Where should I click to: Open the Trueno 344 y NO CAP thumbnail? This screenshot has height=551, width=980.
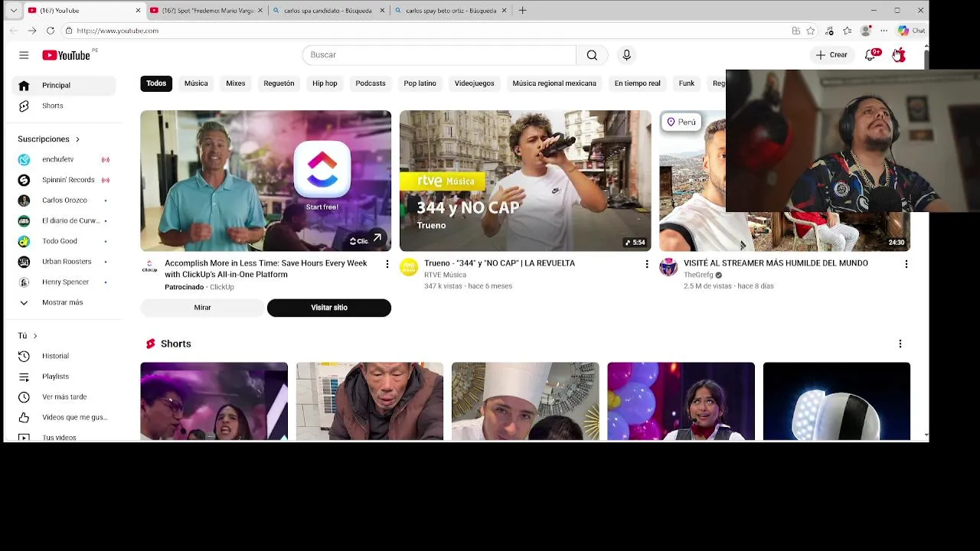click(525, 181)
